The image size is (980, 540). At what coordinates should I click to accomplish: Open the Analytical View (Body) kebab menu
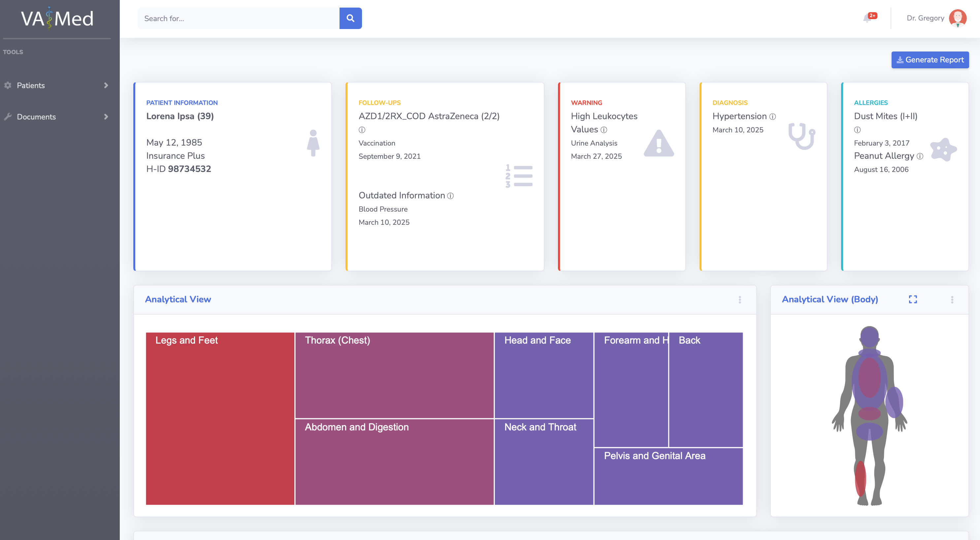(952, 299)
